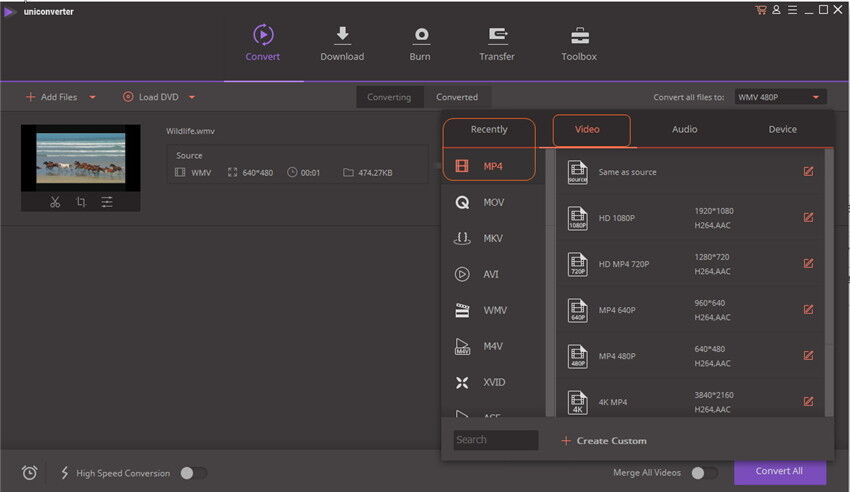The width and height of the screenshot is (850, 492).
Task: Open the Download section
Action: [x=342, y=43]
